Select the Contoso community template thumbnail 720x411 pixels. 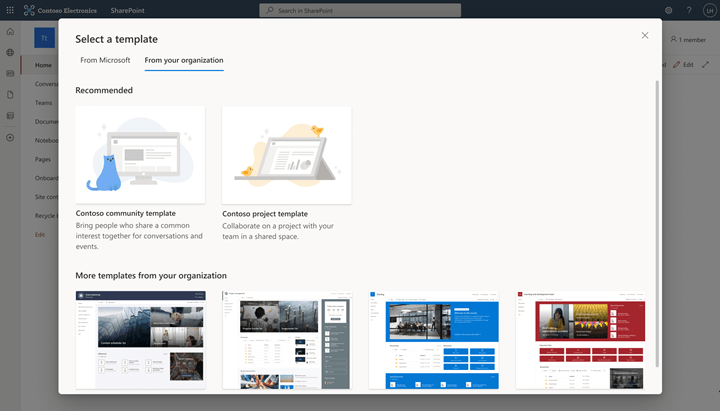tap(140, 155)
